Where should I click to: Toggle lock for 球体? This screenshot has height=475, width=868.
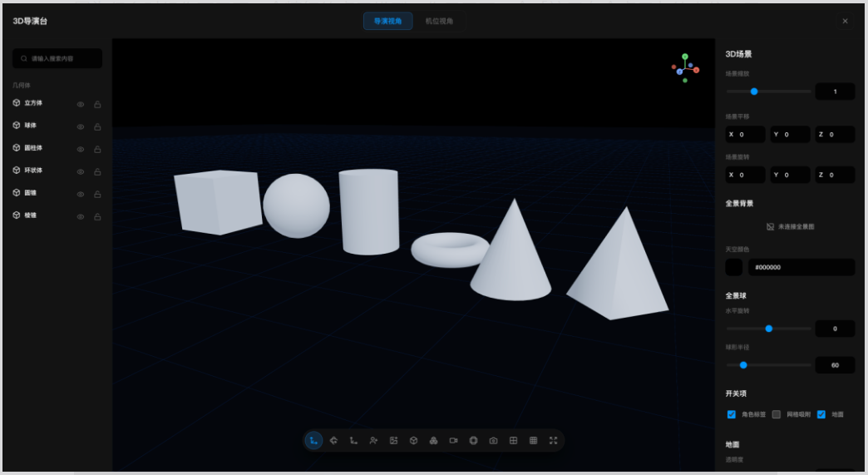97,126
